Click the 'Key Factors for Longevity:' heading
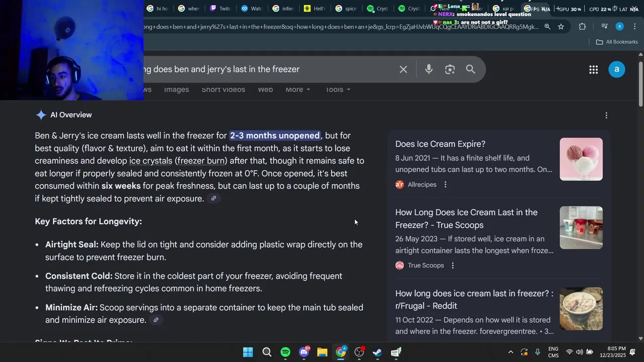Image resolution: width=644 pixels, height=362 pixels. click(x=89, y=222)
